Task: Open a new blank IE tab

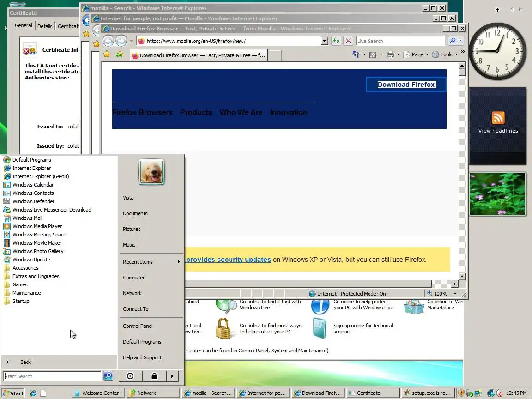Action: (x=275, y=55)
